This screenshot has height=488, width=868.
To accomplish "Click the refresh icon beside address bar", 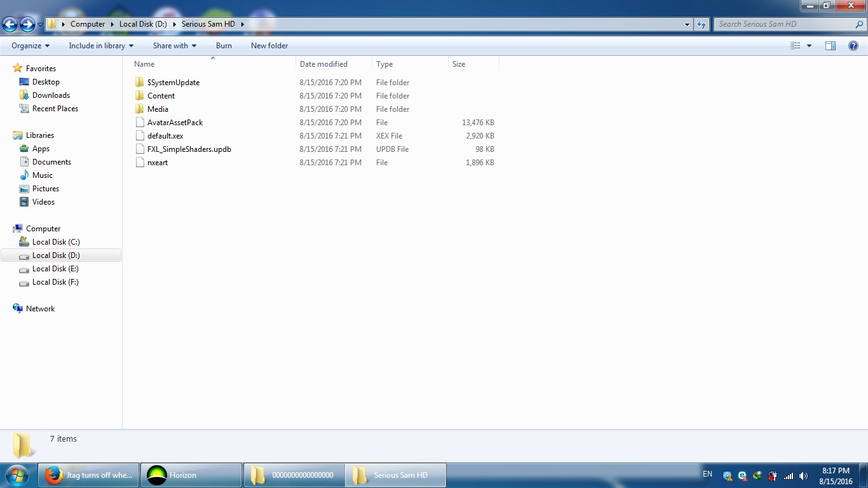I will (702, 24).
